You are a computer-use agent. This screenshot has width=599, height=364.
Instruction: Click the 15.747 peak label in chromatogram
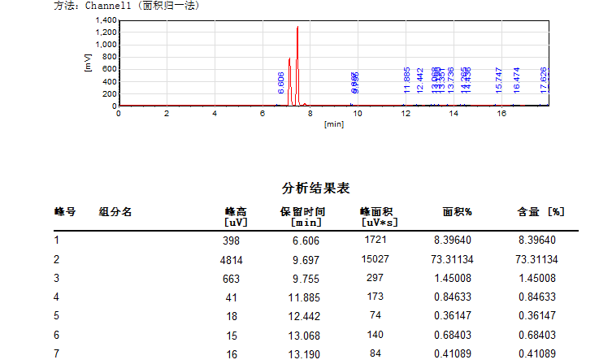(x=498, y=80)
